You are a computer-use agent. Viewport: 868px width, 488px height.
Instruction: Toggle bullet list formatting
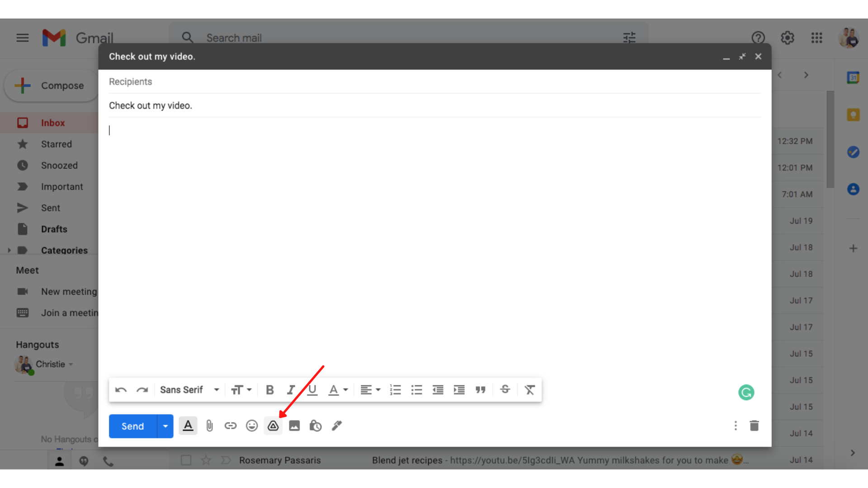point(416,389)
